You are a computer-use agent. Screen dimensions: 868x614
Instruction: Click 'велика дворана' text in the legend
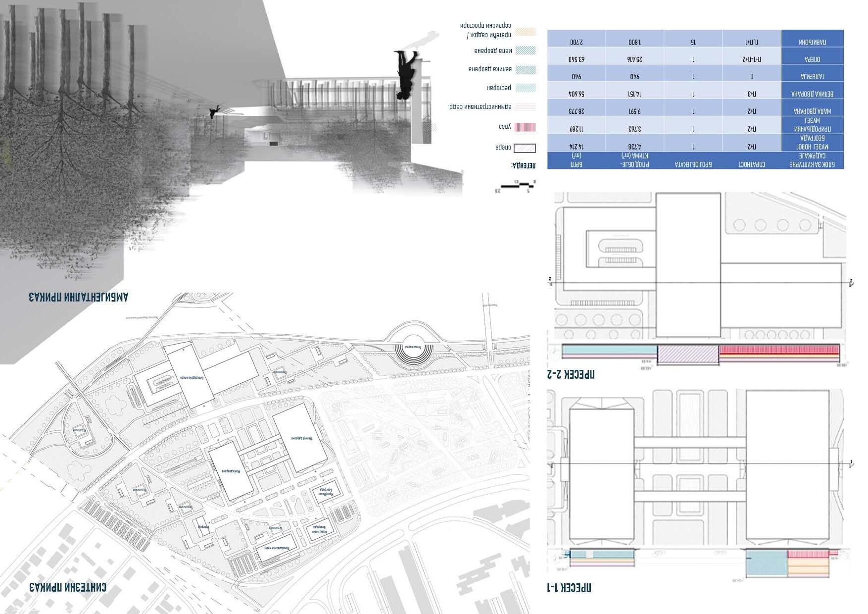pyautogui.click(x=490, y=69)
